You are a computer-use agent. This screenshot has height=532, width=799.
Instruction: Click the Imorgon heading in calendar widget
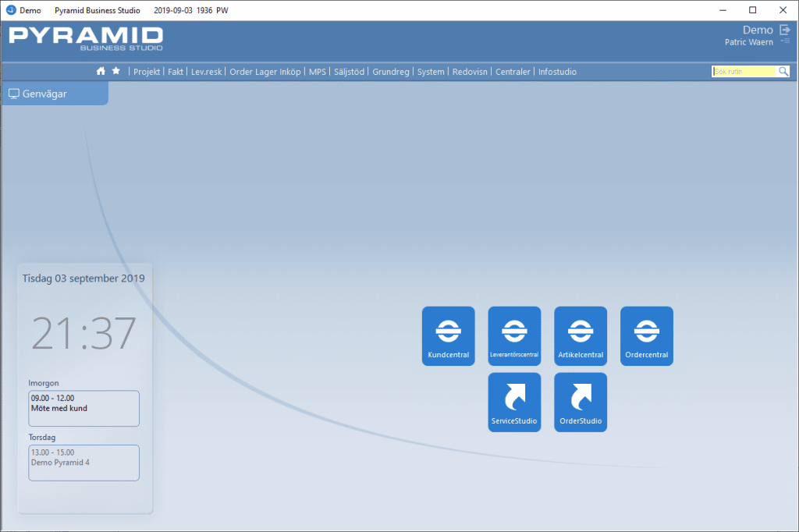click(44, 383)
